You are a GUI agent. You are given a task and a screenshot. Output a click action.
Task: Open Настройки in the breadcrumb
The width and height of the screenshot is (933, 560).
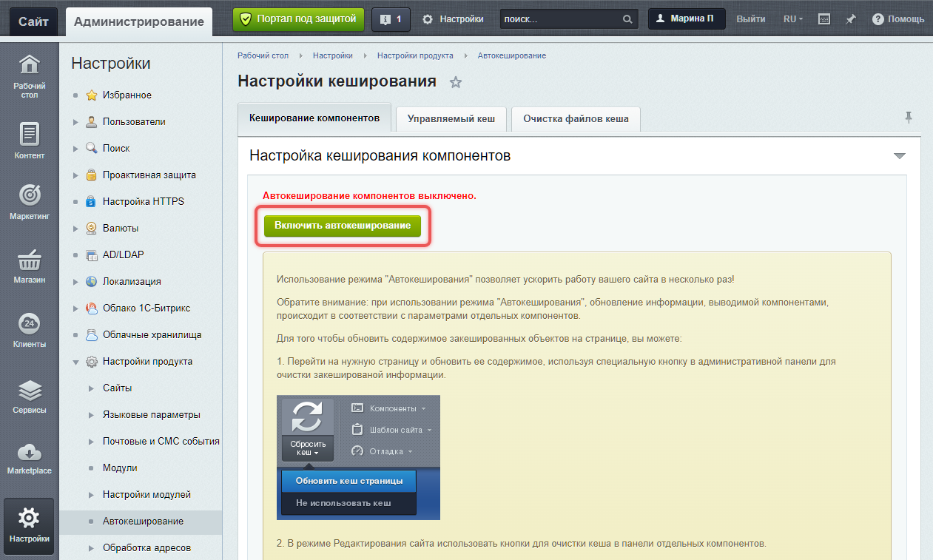coord(332,55)
